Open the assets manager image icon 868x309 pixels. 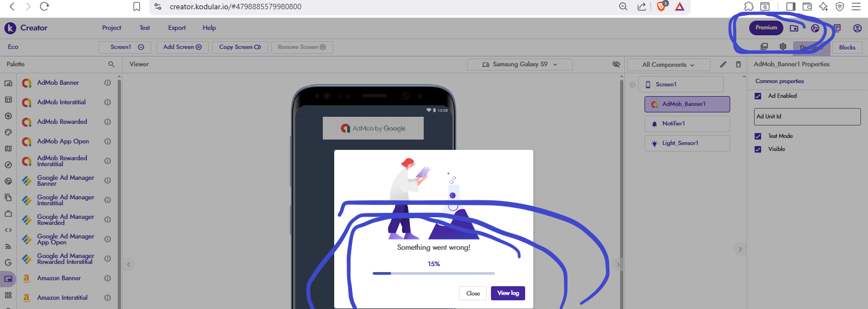tap(764, 47)
